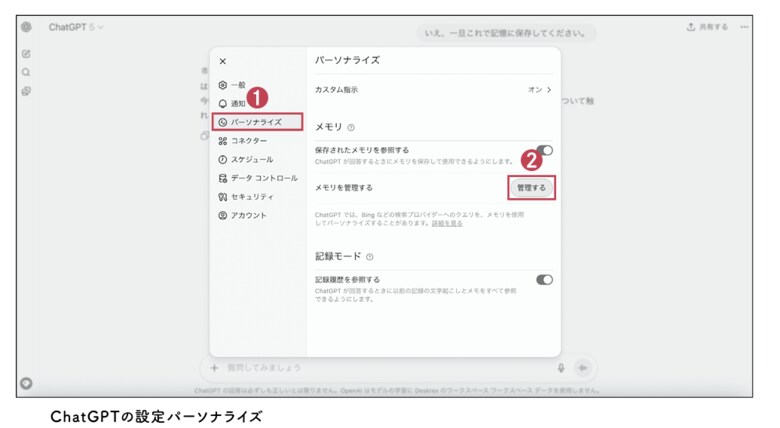Screen dimensions: 780x428
Task: Click the clock icon beside スケジュール
Action: click(222, 159)
